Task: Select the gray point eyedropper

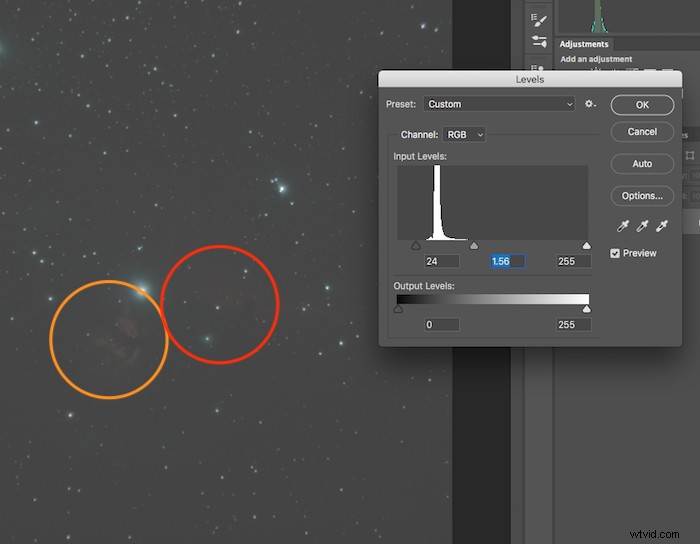Action: [642, 226]
